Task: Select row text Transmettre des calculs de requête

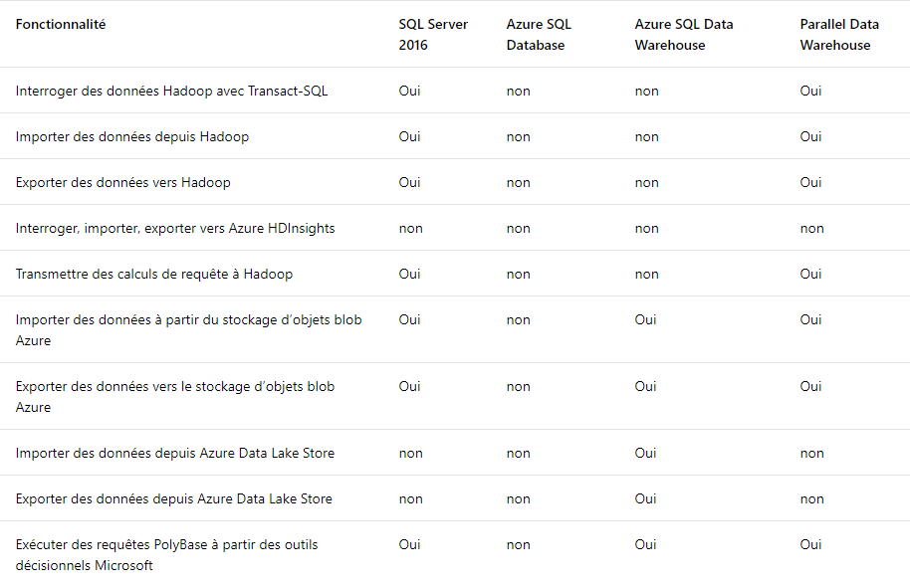Action: click(153, 275)
